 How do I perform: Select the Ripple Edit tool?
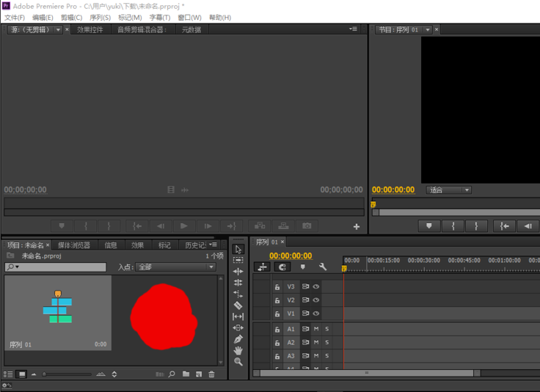coord(238,272)
